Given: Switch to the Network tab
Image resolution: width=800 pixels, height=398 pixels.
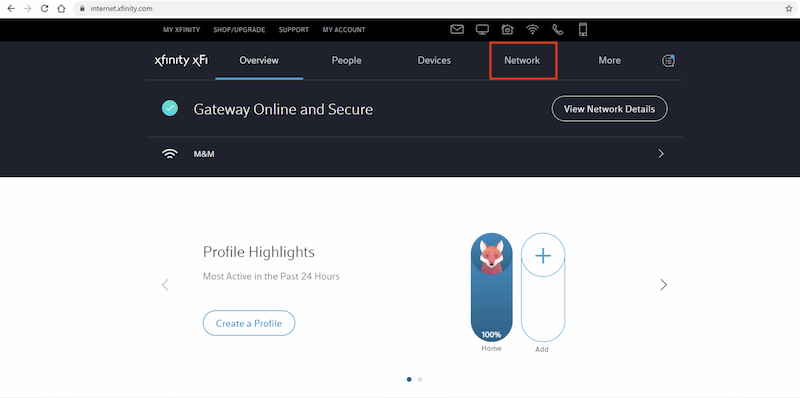Looking at the screenshot, I should click(x=522, y=61).
